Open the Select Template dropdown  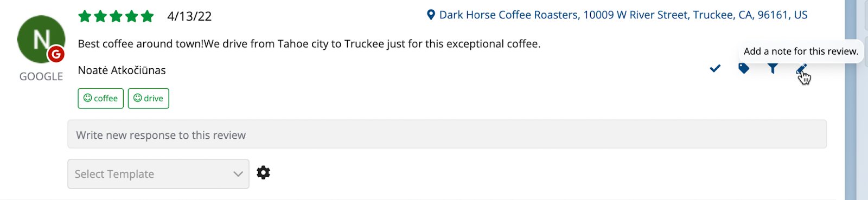[158, 174]
